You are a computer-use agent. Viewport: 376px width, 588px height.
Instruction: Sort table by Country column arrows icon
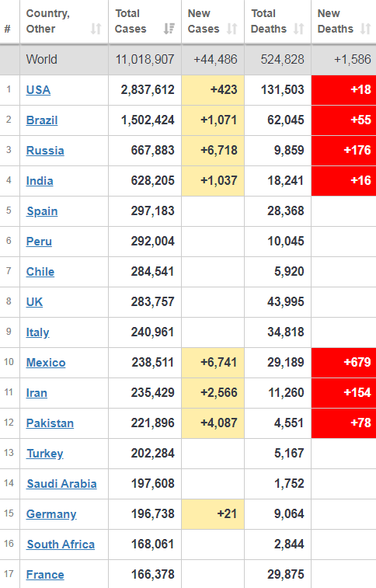(x=96, y=29)
